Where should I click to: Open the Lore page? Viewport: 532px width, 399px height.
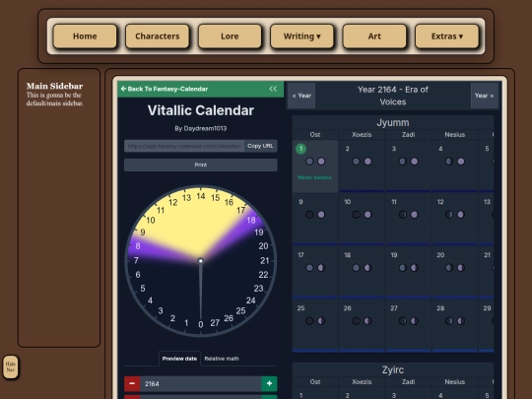pyautogui.click(x=230, y=36)
